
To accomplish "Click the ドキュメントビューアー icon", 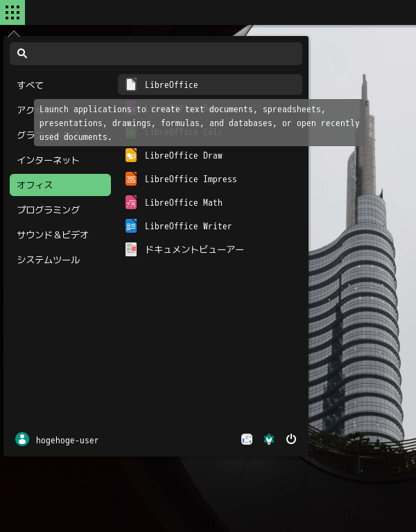I will (131, 249).
